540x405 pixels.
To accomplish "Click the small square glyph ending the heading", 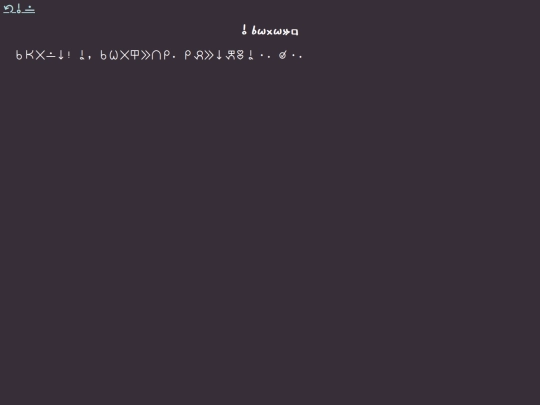I will 295,32.
